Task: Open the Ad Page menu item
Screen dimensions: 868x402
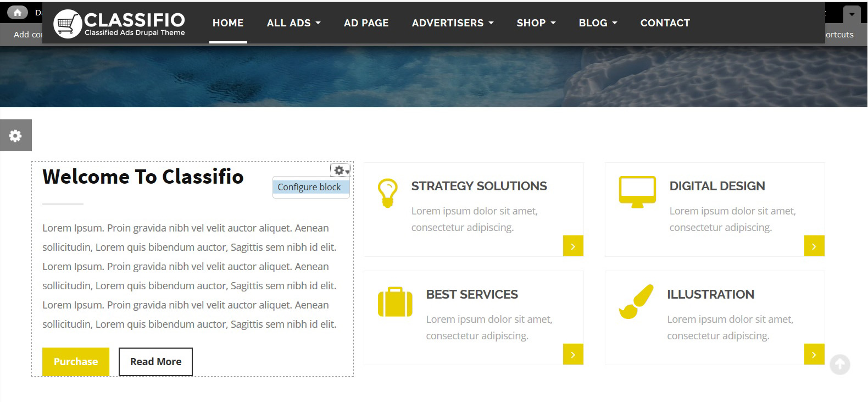Action: pos(366,23)
